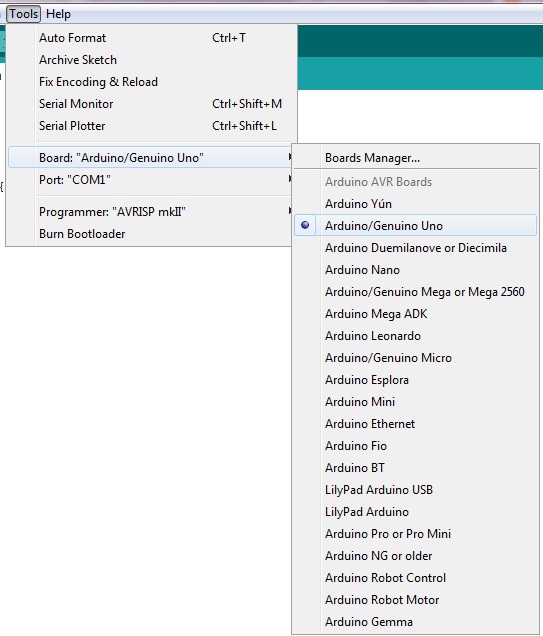Expand the Programmer "AVRISP mkII" submenu
Viewport: 543px width, 636px height.
tap(151, 212)
